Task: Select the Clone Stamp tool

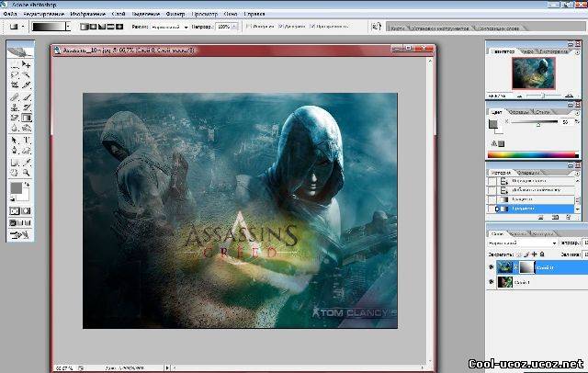Action: [15, 107]
